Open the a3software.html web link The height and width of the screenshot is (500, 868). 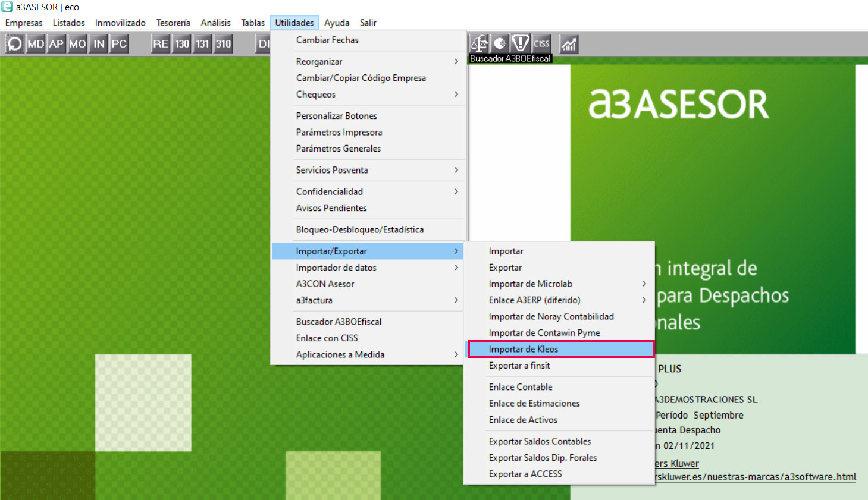pos(756,477)
